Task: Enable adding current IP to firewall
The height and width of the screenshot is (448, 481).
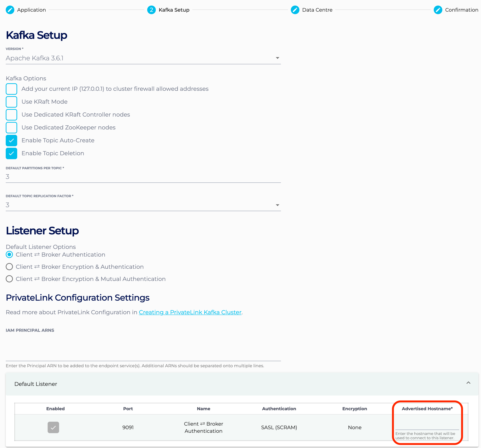Action: click(11, 89)
